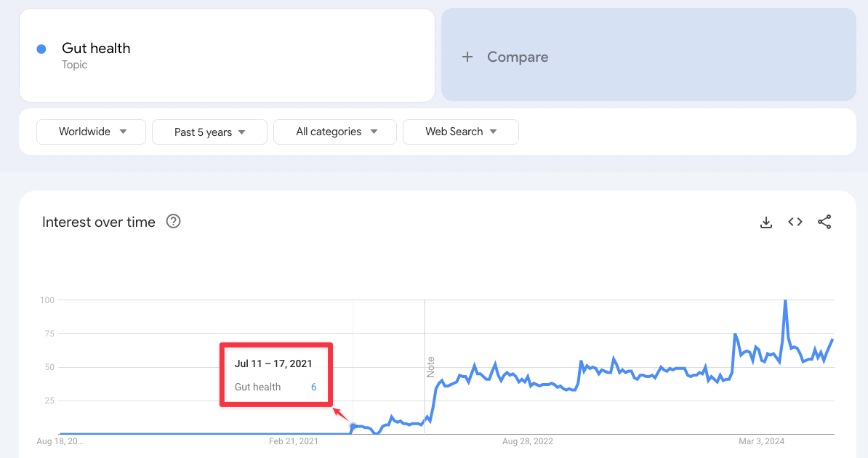
Task: Open the Interest over time help tooltip
Action: [173, 221]
